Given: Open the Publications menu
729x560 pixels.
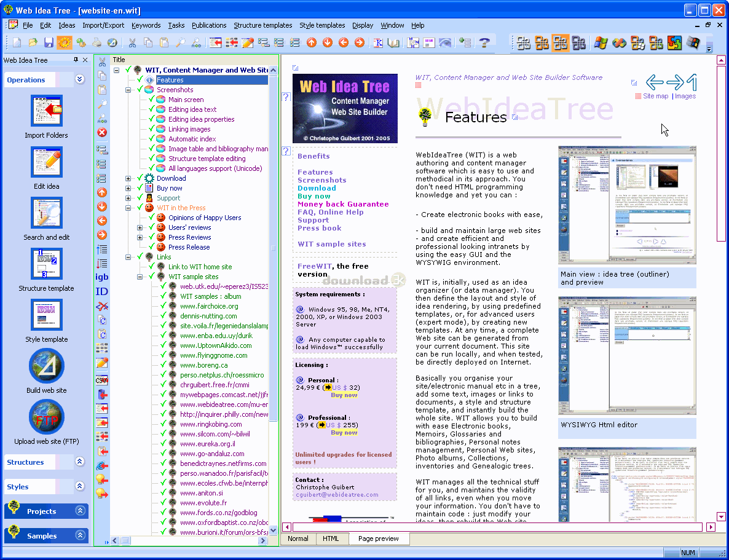Looking at the screenshot, I should point(209,25).
